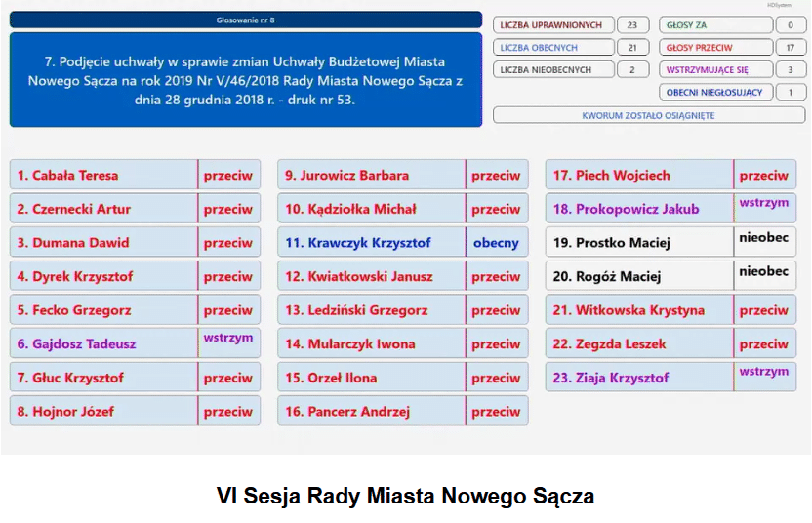Select councillor '22. Zegzda Leszek'

pos(639,343)
